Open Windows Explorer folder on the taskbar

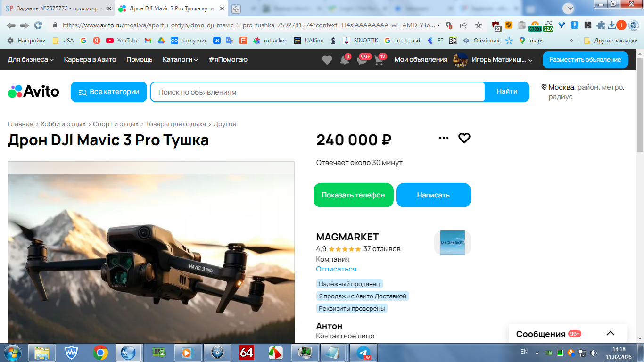point(42,352)
